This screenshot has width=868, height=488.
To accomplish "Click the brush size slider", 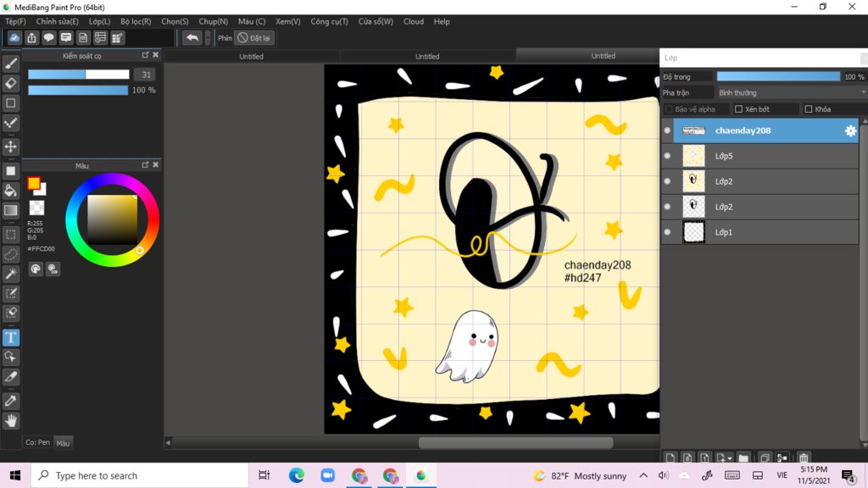I will coord(79,75).
